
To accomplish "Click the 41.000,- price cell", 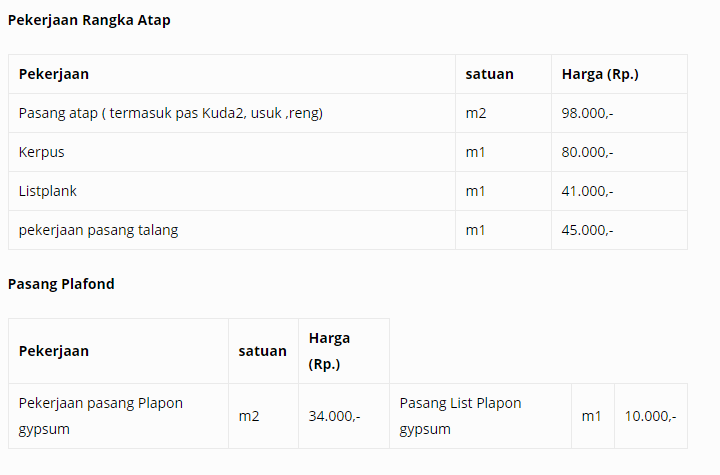I will 587,192.
